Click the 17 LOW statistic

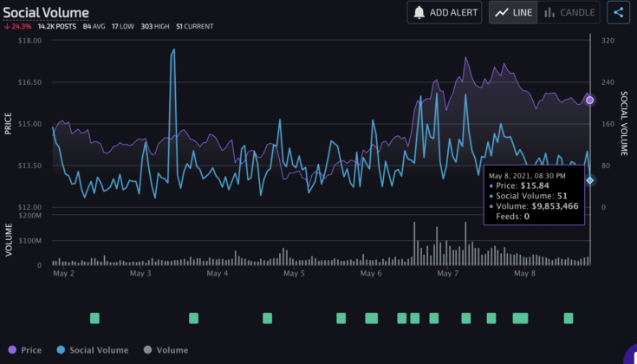pyautogui.click(x=123, y=26)
